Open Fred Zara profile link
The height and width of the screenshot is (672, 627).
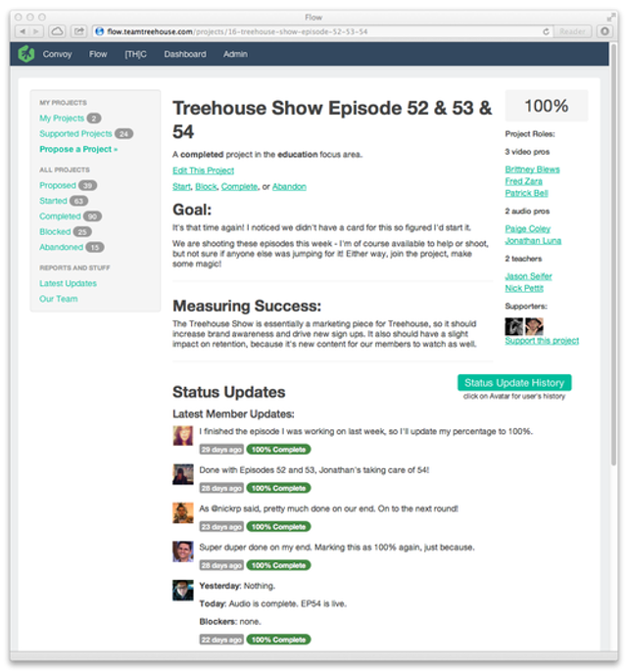[x=524, y=181]
